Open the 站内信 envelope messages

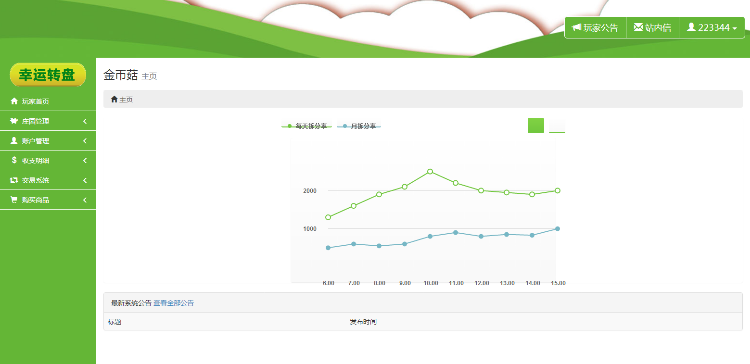(653, 28)
